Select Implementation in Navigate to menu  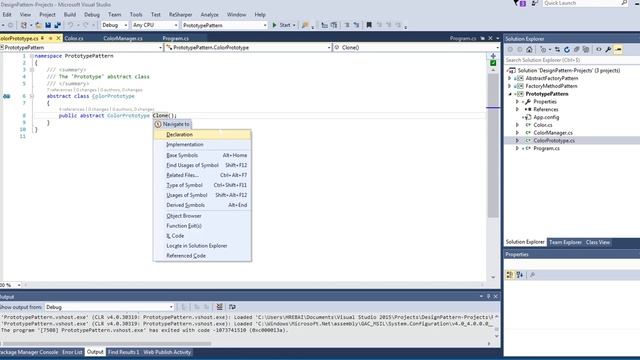pos(202,144)
